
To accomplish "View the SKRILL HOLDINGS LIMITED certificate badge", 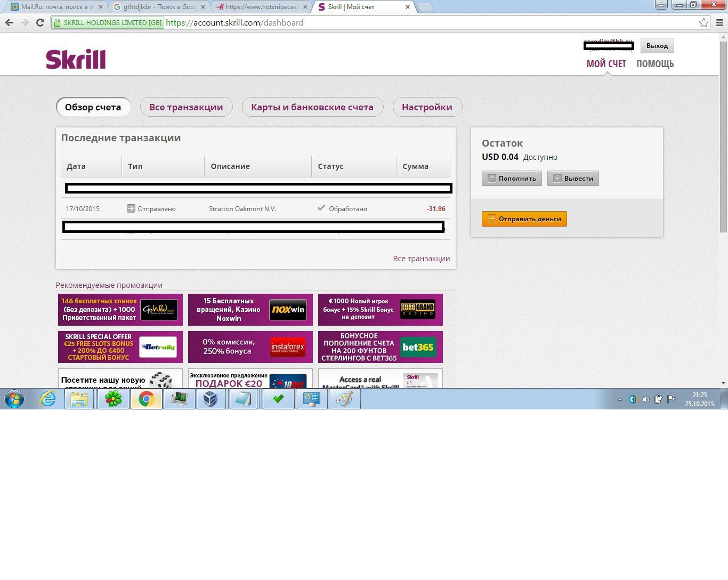I will (107, 23).
